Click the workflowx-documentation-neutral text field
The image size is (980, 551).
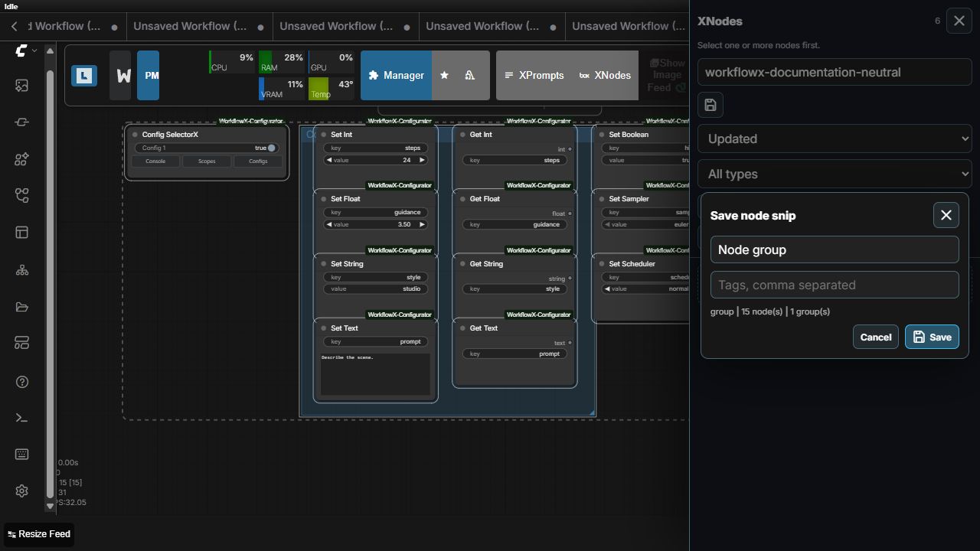pos(835,72)
